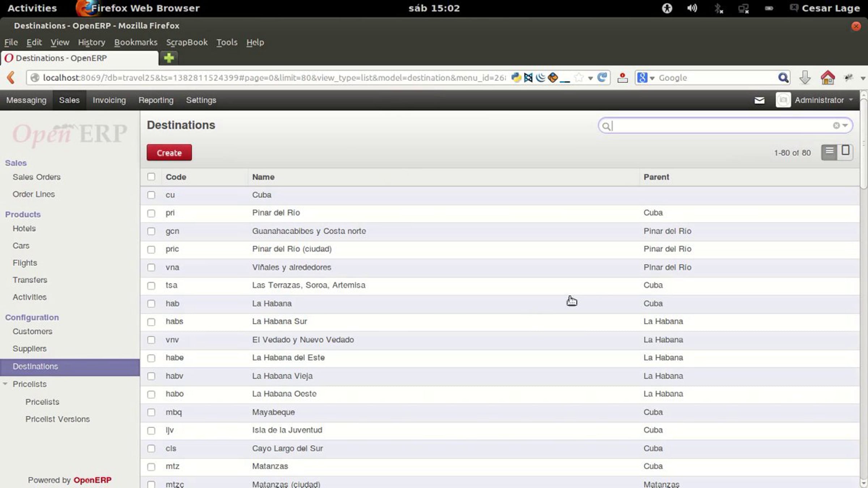Select all rows with header checkbox

click(x=151, y=177)
